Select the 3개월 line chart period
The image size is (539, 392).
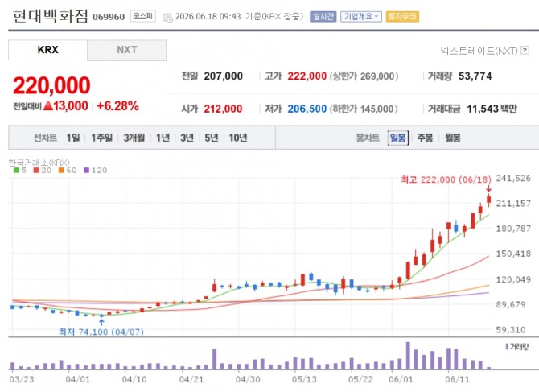[x=134, y=138]
